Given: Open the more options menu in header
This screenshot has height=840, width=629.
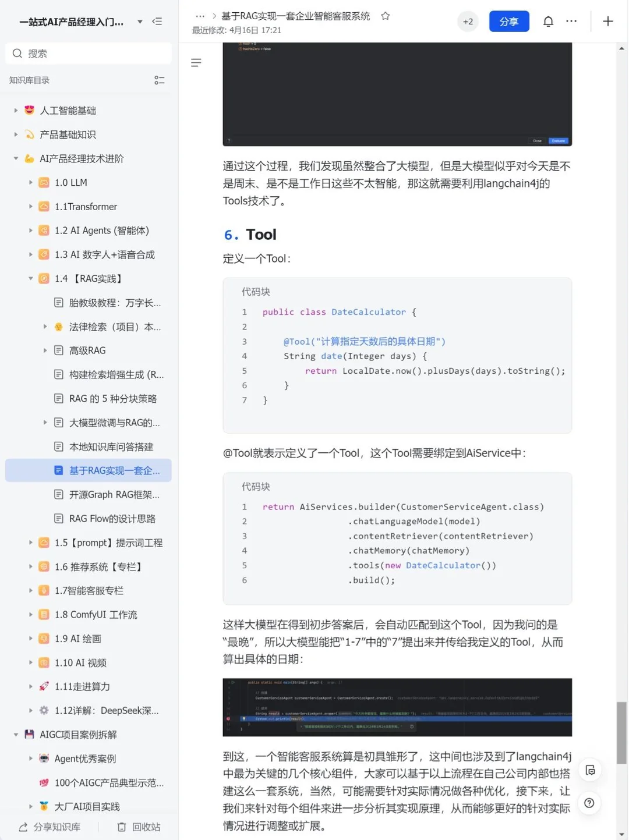Looking at the screenshot, I should 571,22.
